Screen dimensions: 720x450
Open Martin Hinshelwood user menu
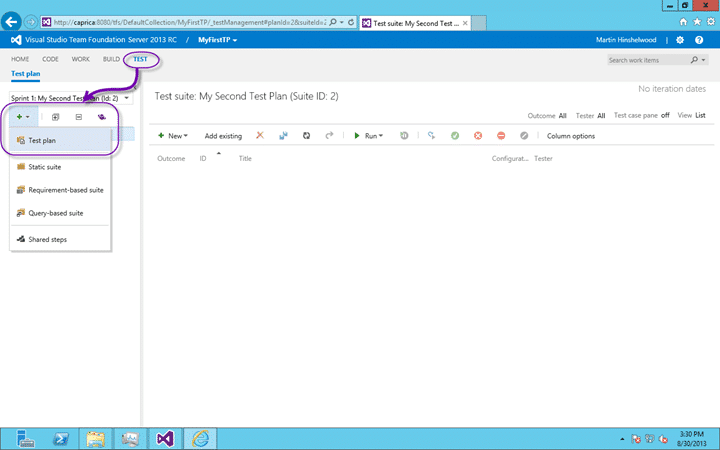(626, 40)
